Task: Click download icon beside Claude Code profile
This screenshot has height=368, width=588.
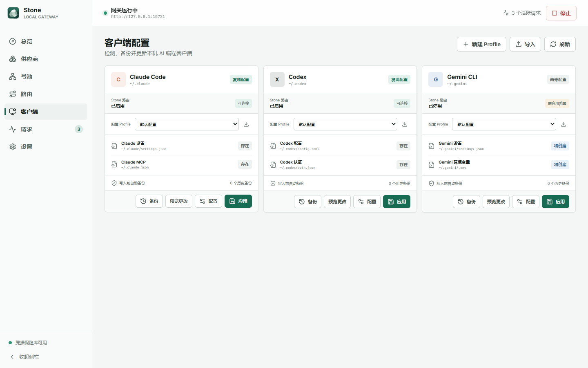Action: (246, 124)
